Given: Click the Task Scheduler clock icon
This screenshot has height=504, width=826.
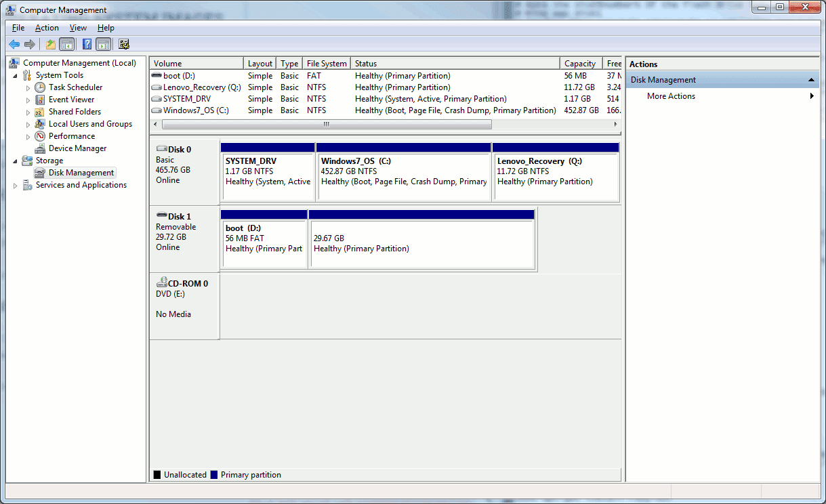Looking at the screenshot, I should coord(40,87).
